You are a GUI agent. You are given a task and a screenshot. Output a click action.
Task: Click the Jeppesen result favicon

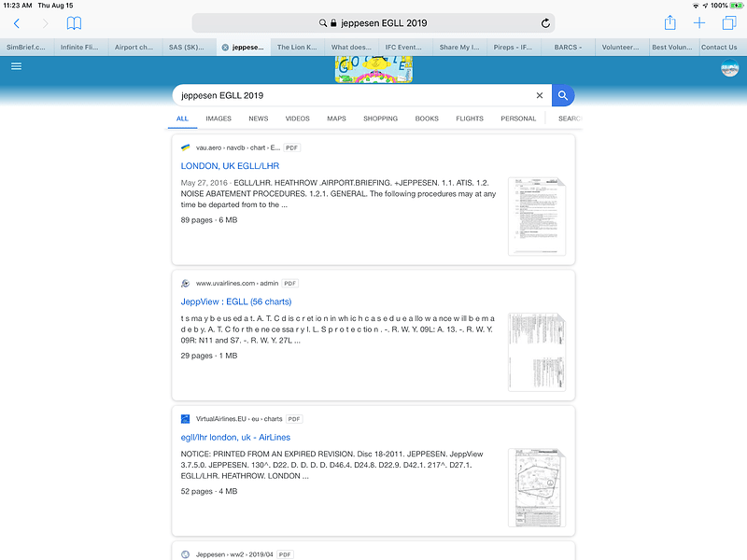[x=185, y=554]
